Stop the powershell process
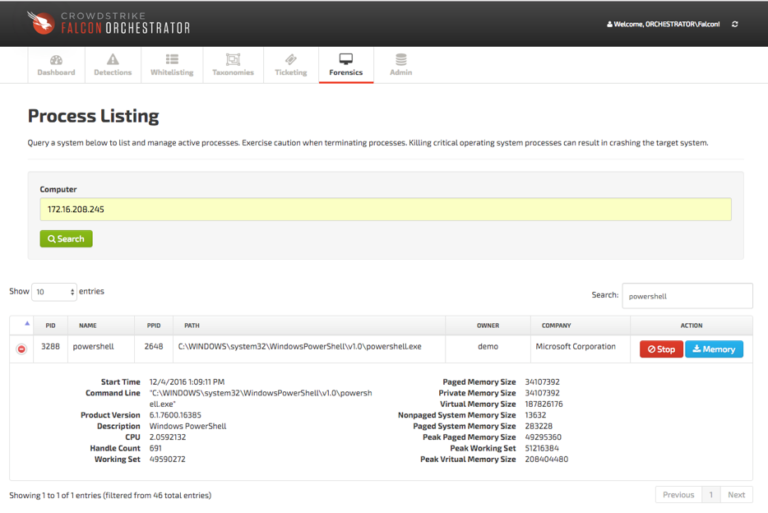The width and height of the screenshot is (768, 513). click(x=661, y=349)
